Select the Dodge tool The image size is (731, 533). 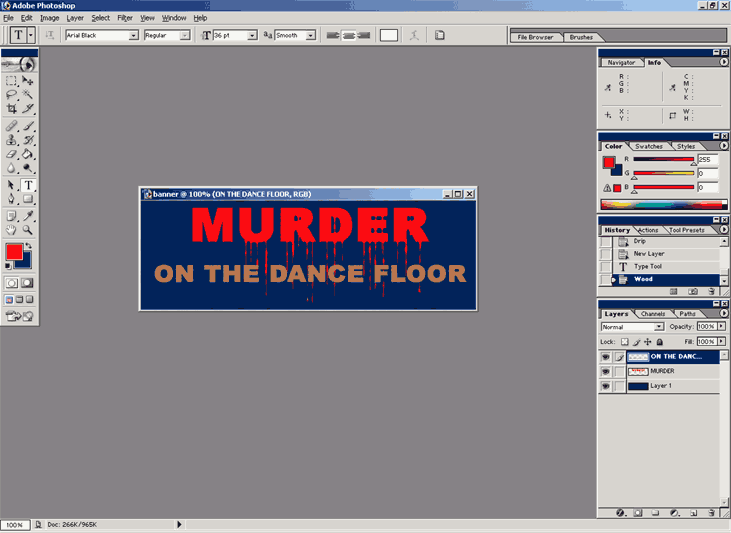(28, 168)
